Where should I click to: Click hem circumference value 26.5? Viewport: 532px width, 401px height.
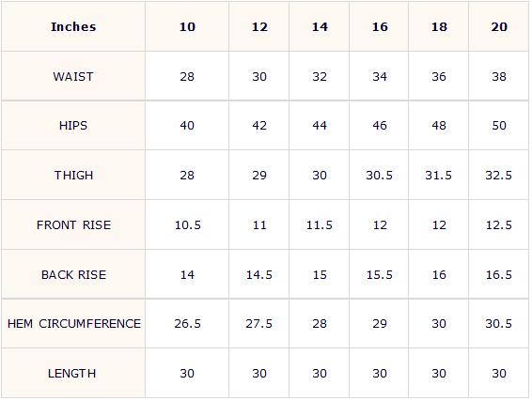(x=187, y=324)
